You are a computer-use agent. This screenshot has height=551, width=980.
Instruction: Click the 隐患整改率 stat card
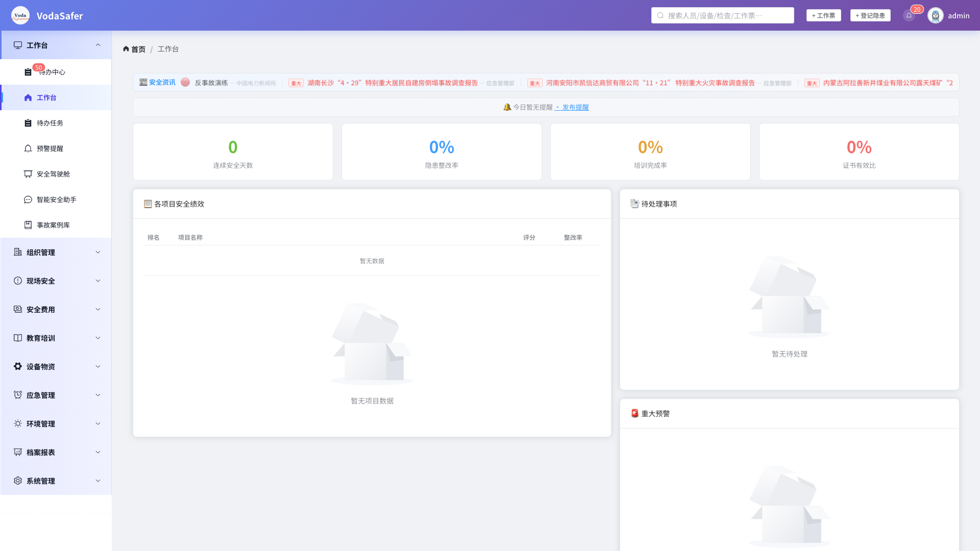pyautogui.click(x=442, y=152)
